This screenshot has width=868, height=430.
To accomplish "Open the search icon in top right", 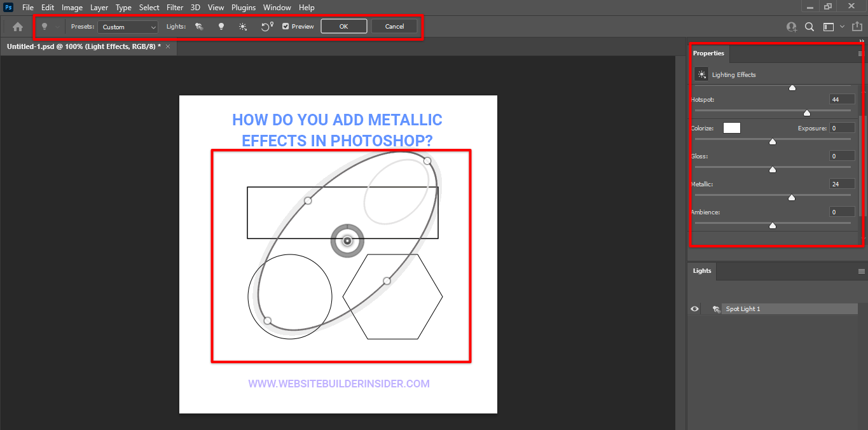I will tap(809, 26).
